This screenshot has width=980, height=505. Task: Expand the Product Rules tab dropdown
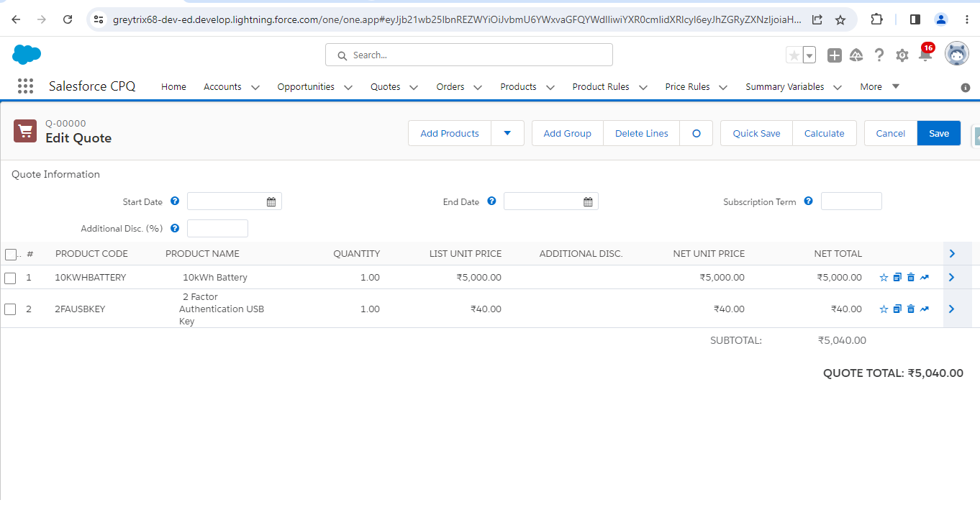click(x=643, y=87)
